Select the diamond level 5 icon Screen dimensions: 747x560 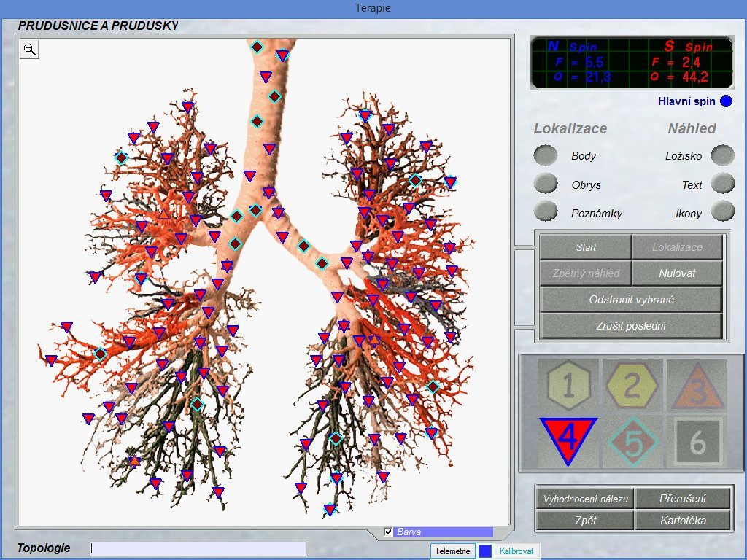click(632, 441)
